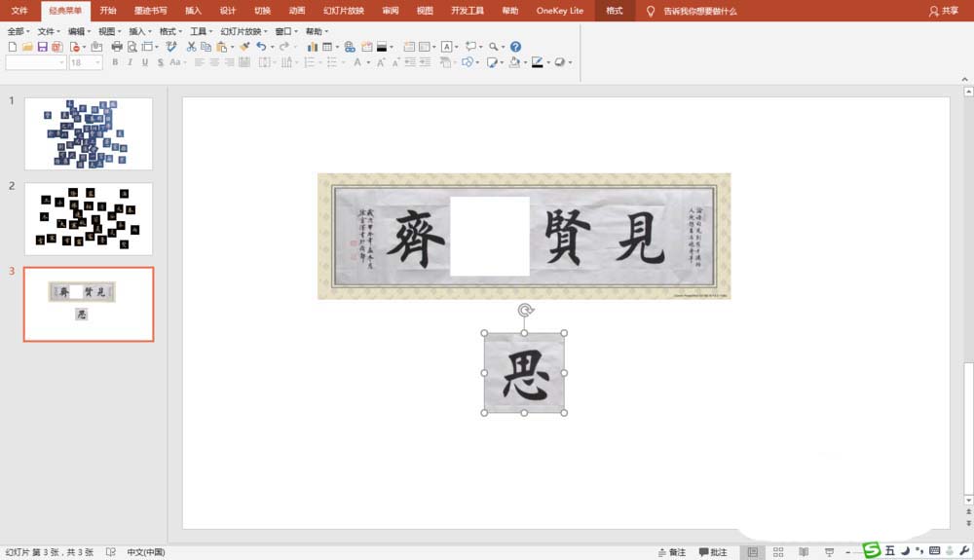The image size is (974, 560).
Task: Open the blue Help question mark
Action: tap(515, 47)
